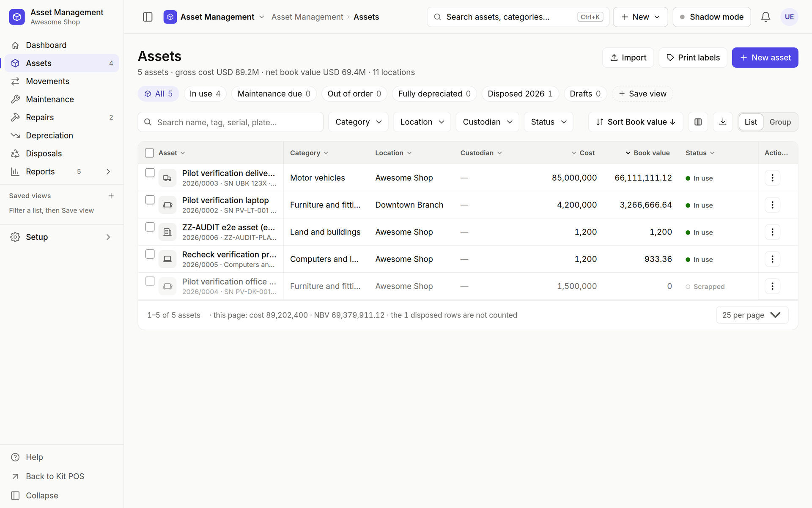Click the Import button
The image size is (812, 508).
628,58
